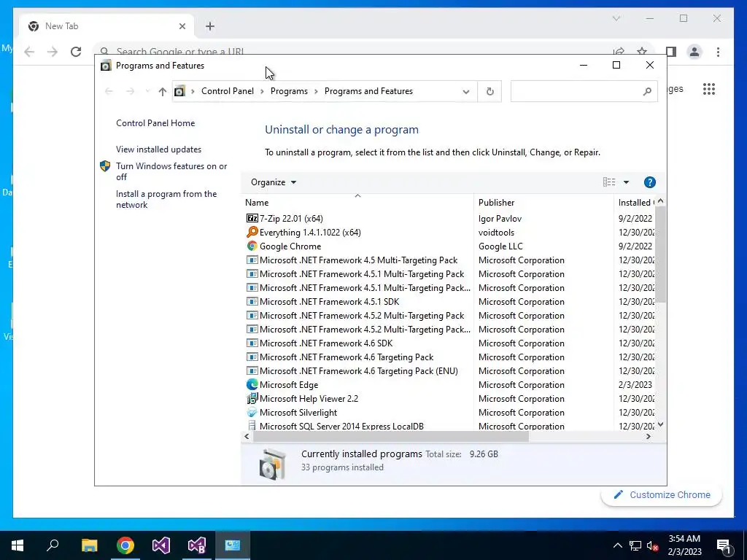Click the Customize Chrome button
Screen dimensions: 747x560
pyautogui.click(x=661, y=495)
